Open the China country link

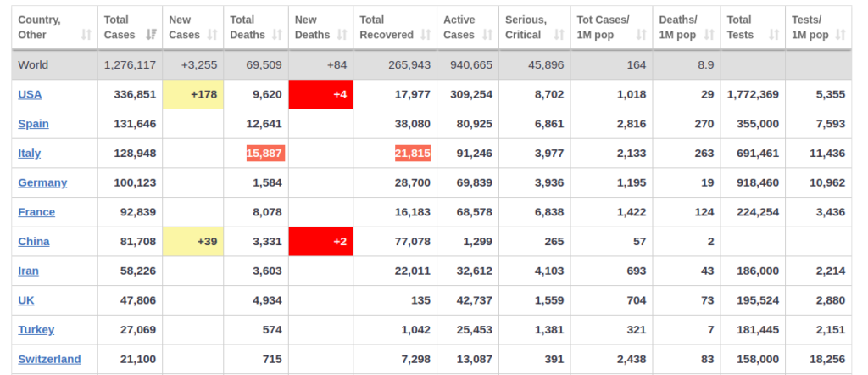(34, 241)
